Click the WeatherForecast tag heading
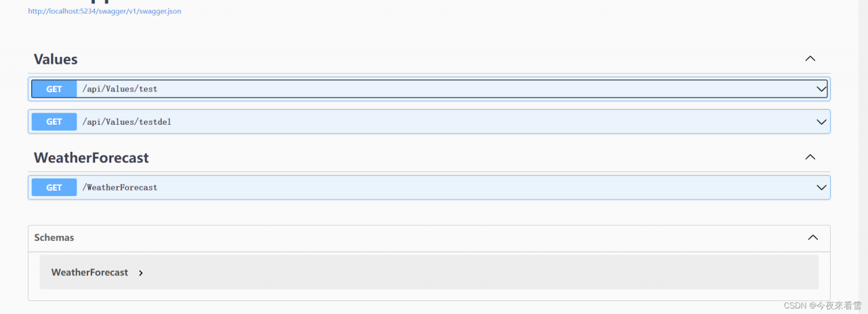 pyautogui.click(x=91, y=157)
